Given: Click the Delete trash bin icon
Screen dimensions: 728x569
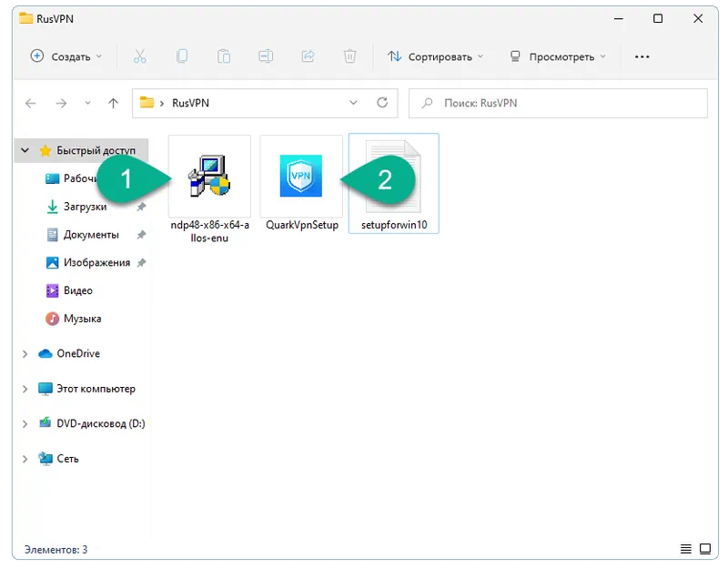Looking at the screenshot, I should pyautogui.click(x=349, y=56).
